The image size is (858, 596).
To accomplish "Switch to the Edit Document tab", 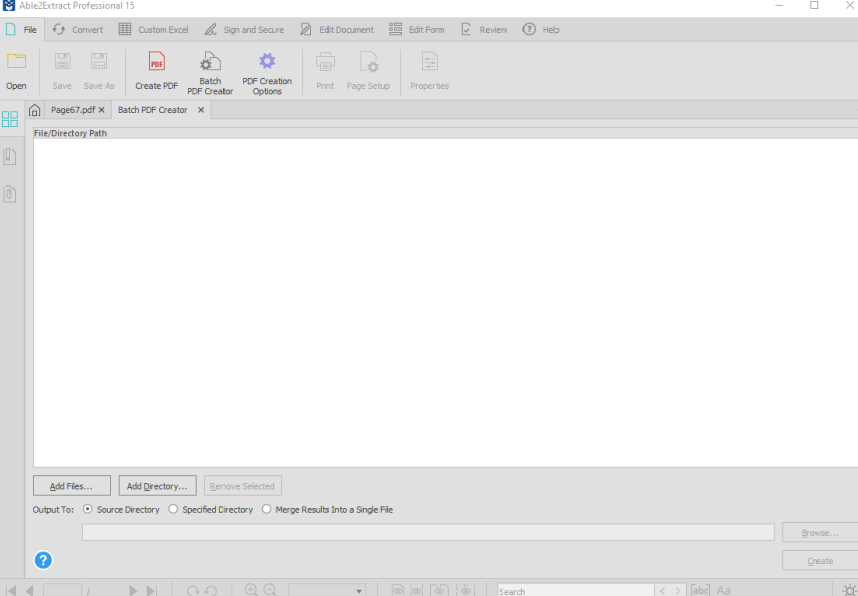I will (337, 30).
